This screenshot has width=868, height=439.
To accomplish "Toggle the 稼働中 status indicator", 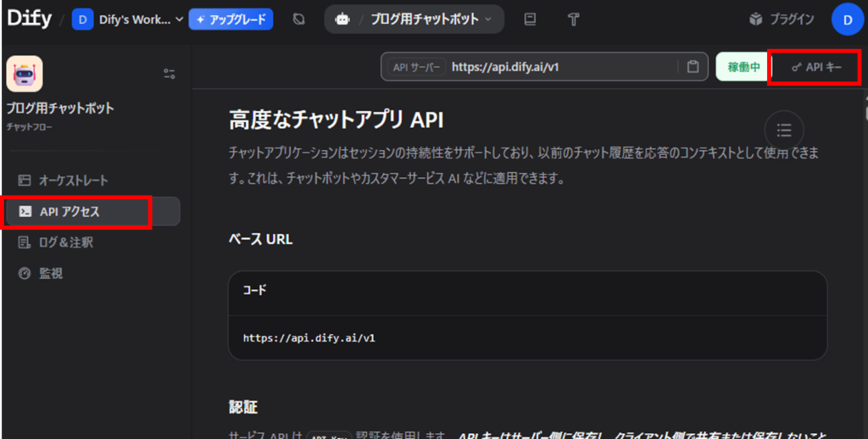I will click(x=743, y=67).
